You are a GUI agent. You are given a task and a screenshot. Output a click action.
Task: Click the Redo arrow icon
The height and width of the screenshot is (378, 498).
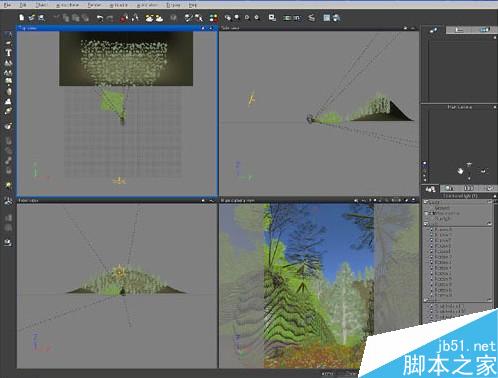pyautogui.click(x=110, y=18)
